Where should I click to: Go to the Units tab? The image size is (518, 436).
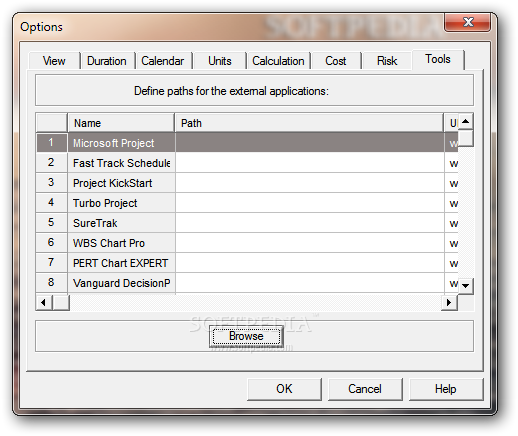pyautogui.click(x=220, y=61)
